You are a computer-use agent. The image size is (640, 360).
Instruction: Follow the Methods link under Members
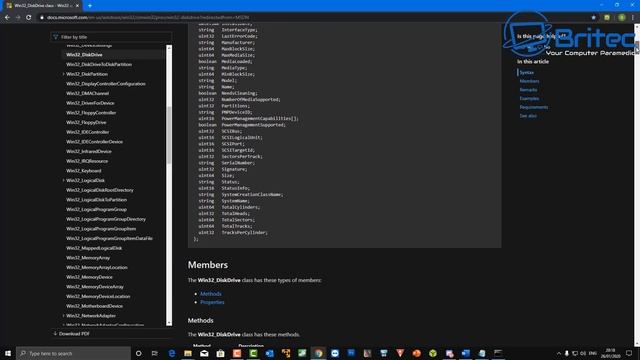click(211, 294)
